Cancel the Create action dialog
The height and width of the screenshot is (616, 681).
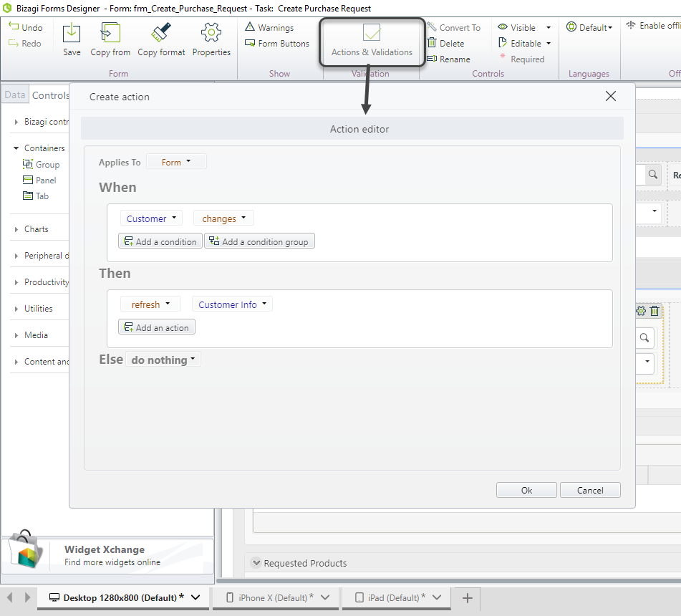(x=590, y=490)
